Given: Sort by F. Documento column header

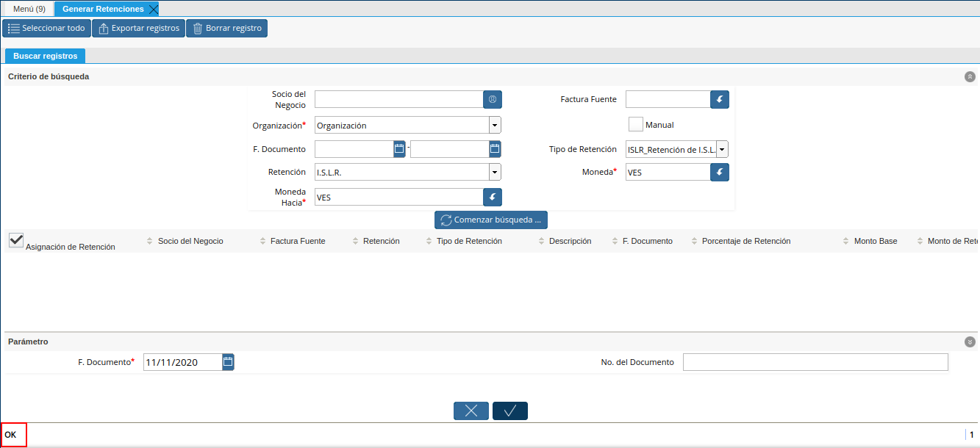Looking at the screenshot, I should (x=647, y=241).
